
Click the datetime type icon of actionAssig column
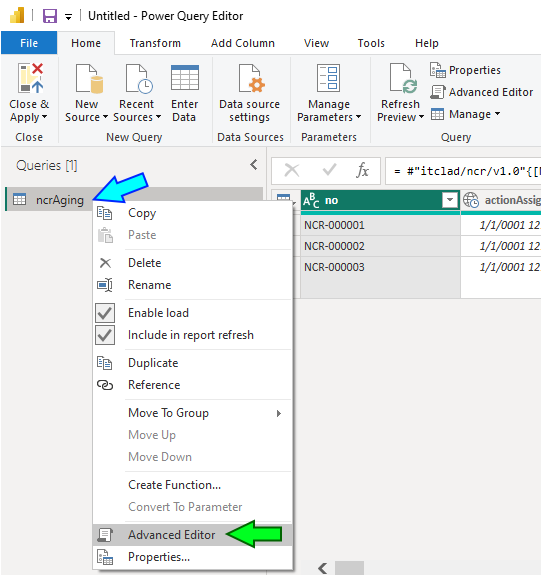point(471,200)
